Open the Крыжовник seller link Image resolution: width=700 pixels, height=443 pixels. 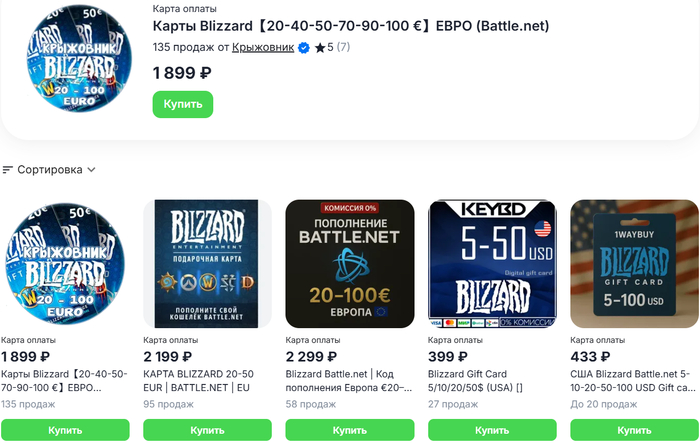click(263, 47)
